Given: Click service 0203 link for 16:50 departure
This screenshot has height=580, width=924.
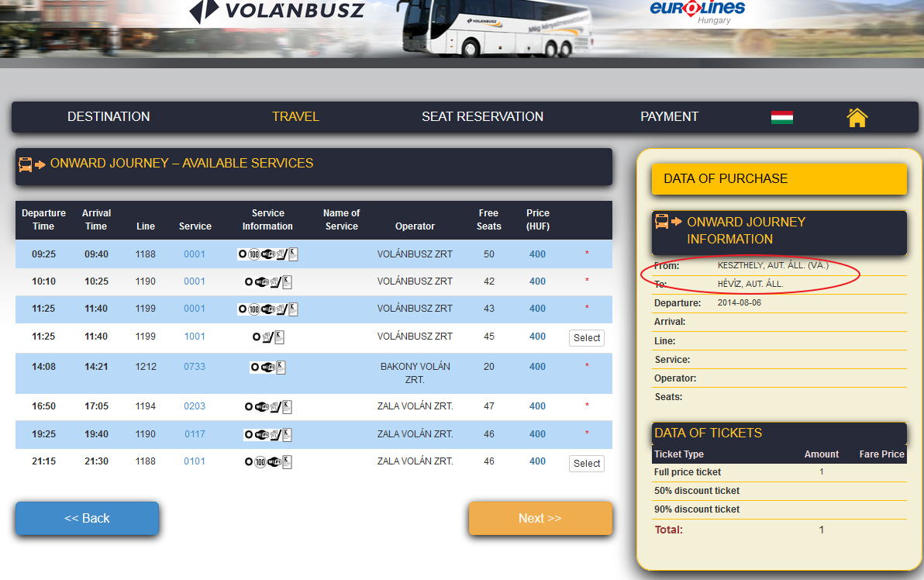Looking at the screenshot, I should coord(195,406).
